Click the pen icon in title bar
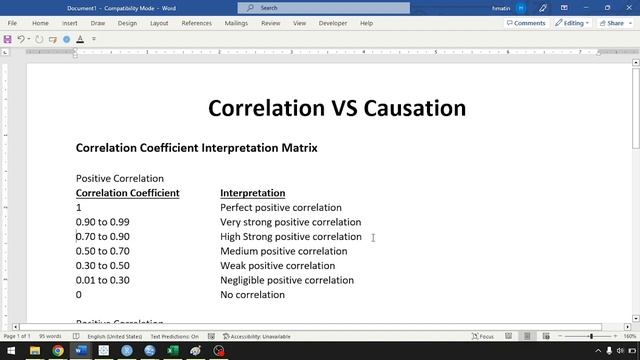Screen dimensions: 640x360 point(542,8)
